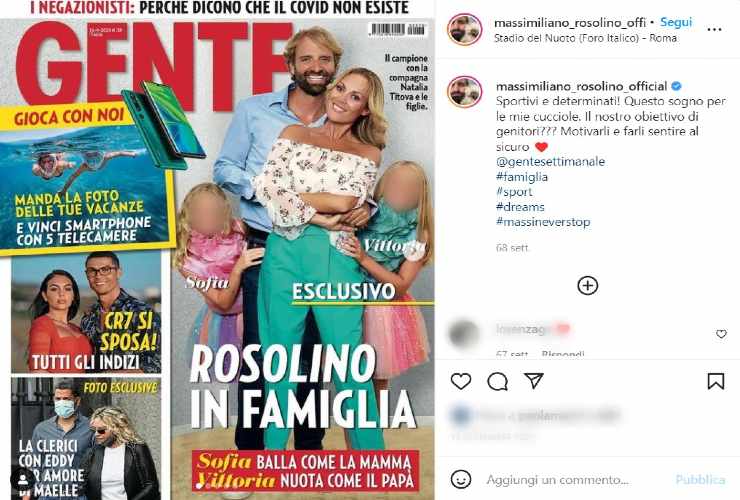Like the post with the heart icon
This screenshot has width=740, height=500.
[x=461, y=381]
